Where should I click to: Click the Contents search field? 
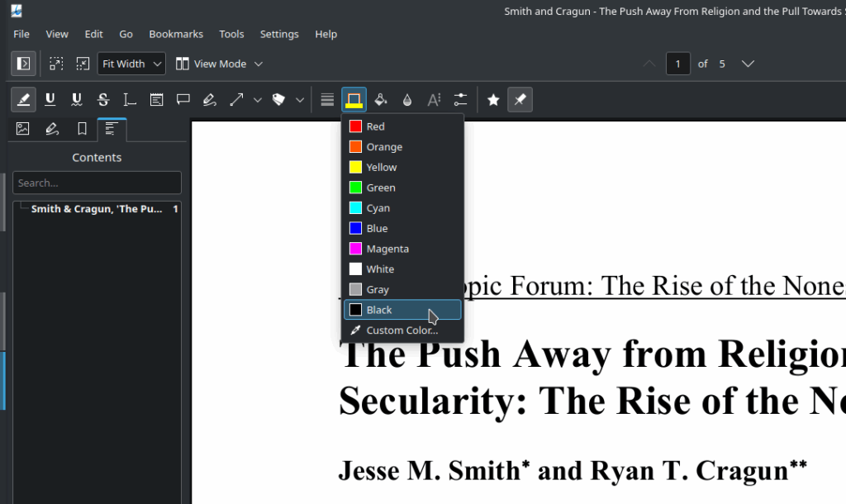[x=97, y=183]
